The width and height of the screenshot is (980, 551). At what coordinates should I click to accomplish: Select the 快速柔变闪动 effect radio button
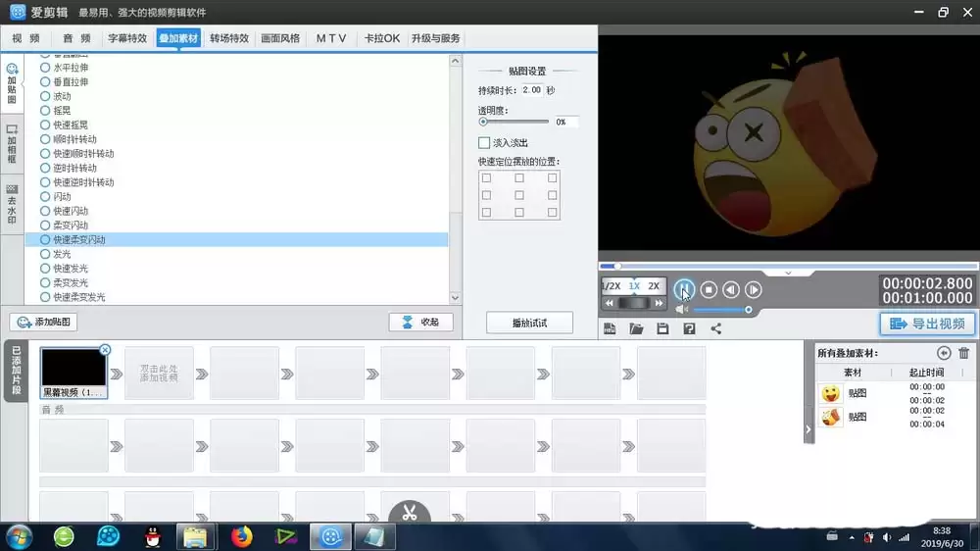pos(45,239)
